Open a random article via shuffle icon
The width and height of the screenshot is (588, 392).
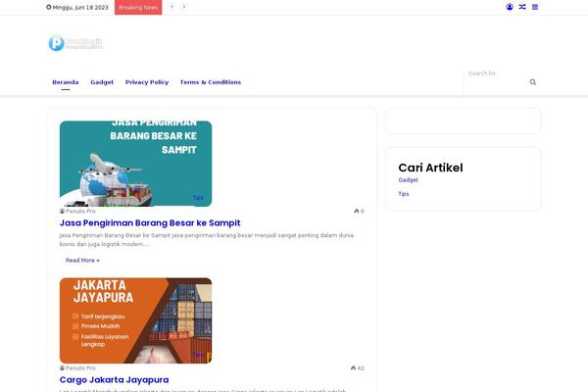coord(522,7)
